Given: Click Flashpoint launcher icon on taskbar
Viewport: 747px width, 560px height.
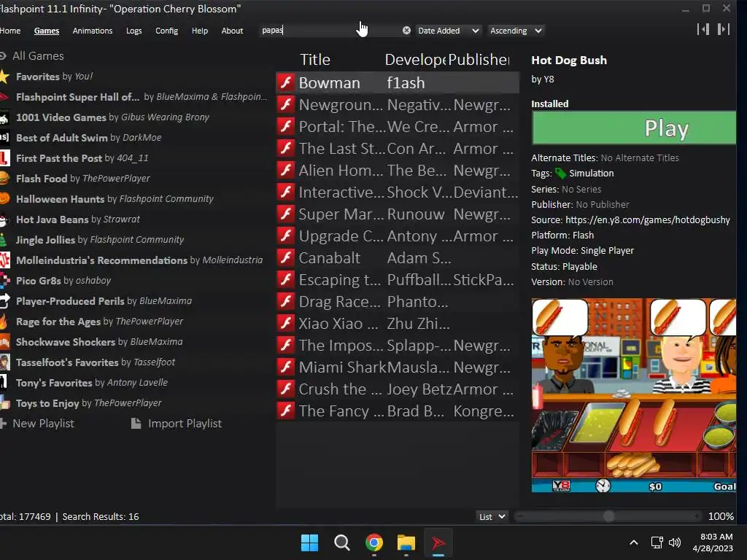Looking at the screenshot, I should 438,542.
